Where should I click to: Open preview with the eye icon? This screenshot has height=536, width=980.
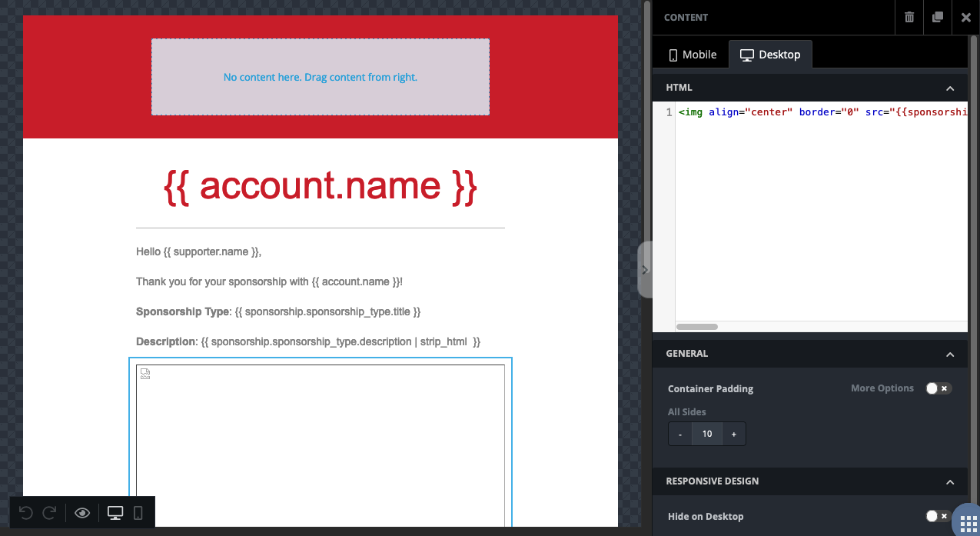[x=82, y=513]
